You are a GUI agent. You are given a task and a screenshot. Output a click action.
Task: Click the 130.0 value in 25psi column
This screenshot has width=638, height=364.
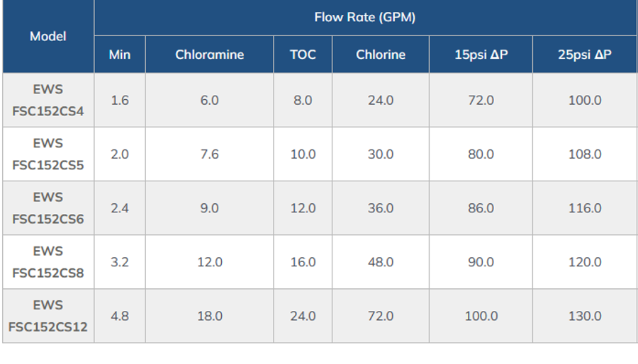(x=585, y=316)
